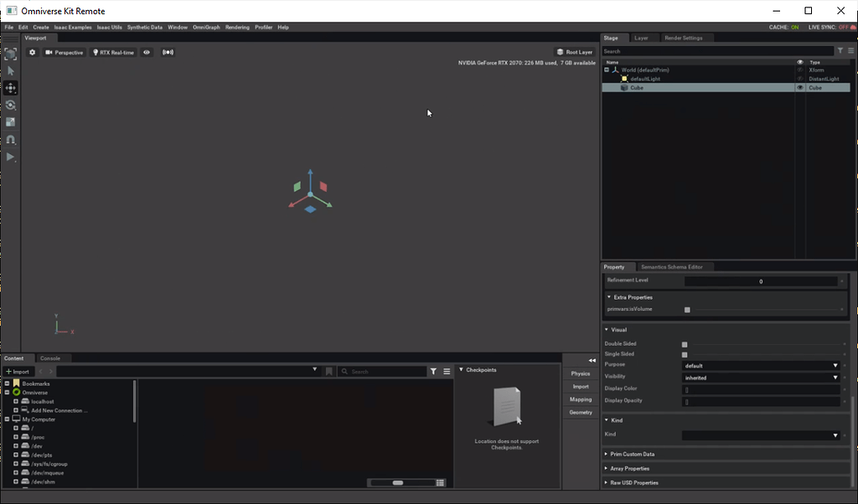Open the Rendering menu

point(237,28)
